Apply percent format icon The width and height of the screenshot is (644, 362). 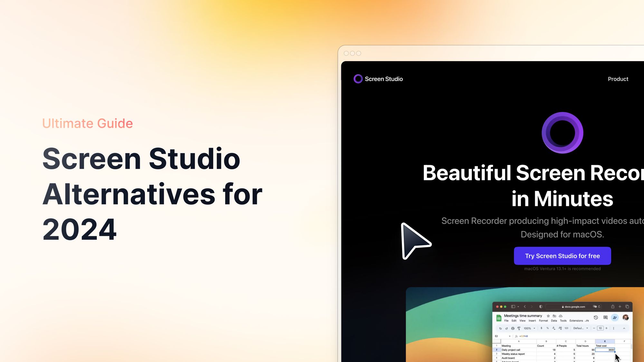[x=548, y=328]
